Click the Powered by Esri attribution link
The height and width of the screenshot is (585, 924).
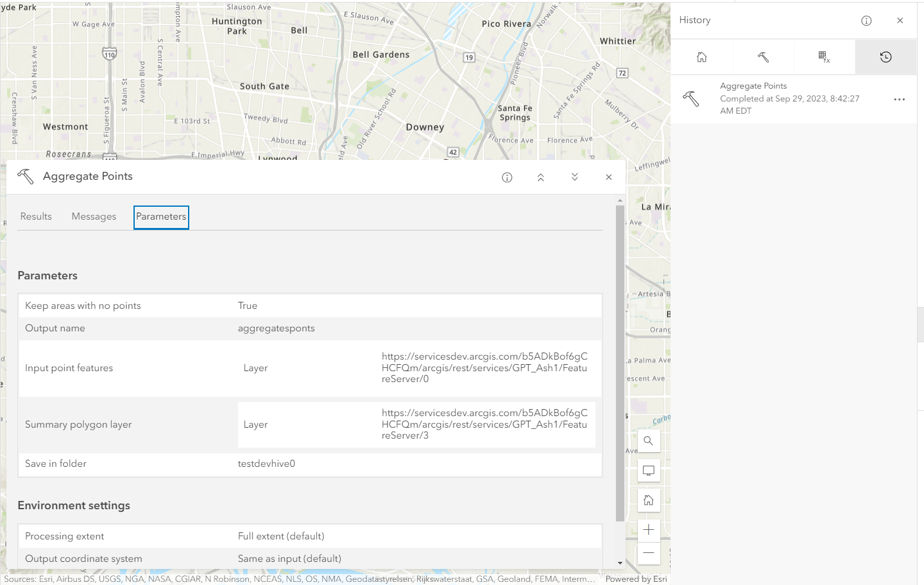point(635,579)
